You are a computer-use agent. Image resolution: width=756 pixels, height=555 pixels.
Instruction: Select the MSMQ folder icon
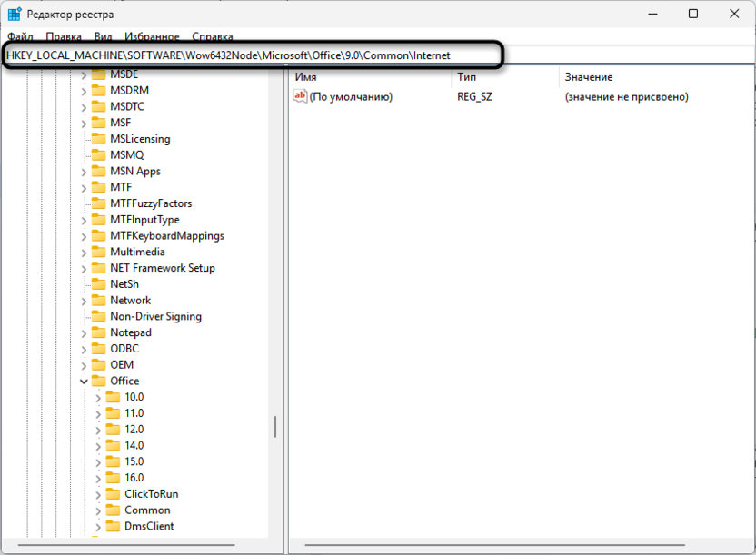(98, 154)
